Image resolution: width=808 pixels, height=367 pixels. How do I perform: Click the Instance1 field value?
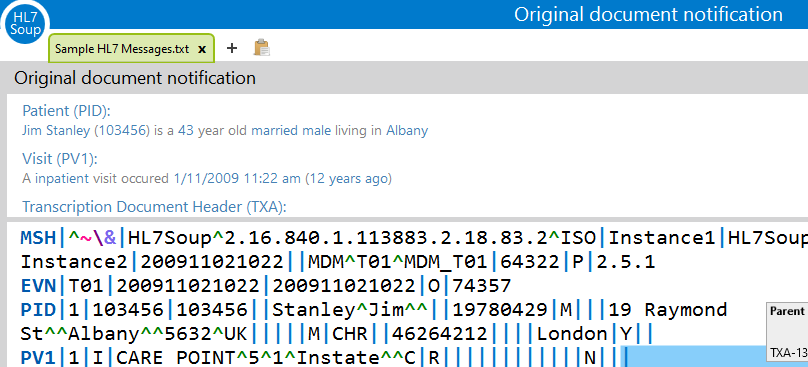[662, 238]
